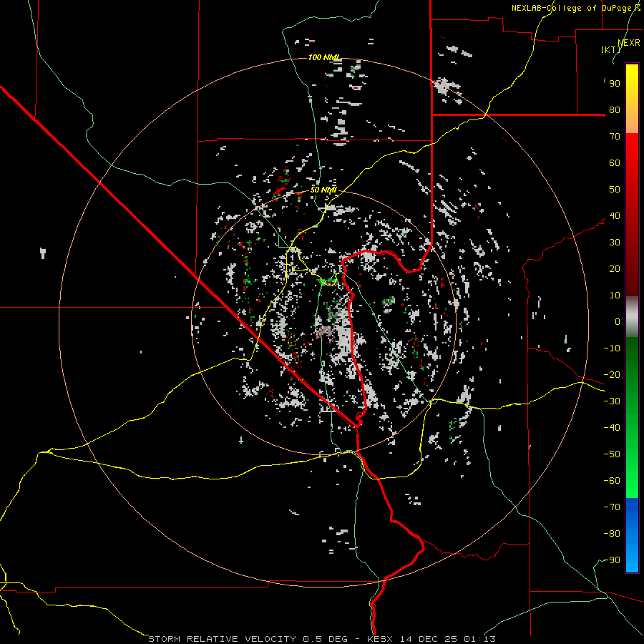The image size is (644, 644).
Task: Click the "KESX" radar site identifier
Action: tap(380, 639)
